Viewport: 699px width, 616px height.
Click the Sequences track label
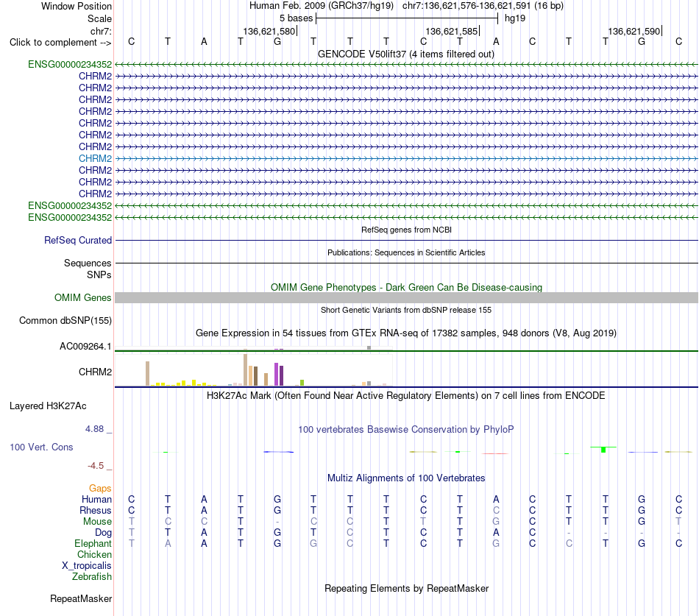(x=88, y=263)
